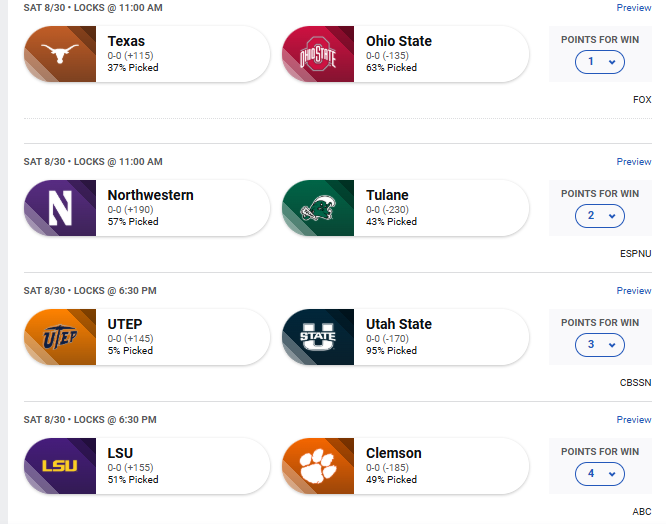
Task: Pick the Texas Longhorns logo
Action: click(x=60, y=54)
